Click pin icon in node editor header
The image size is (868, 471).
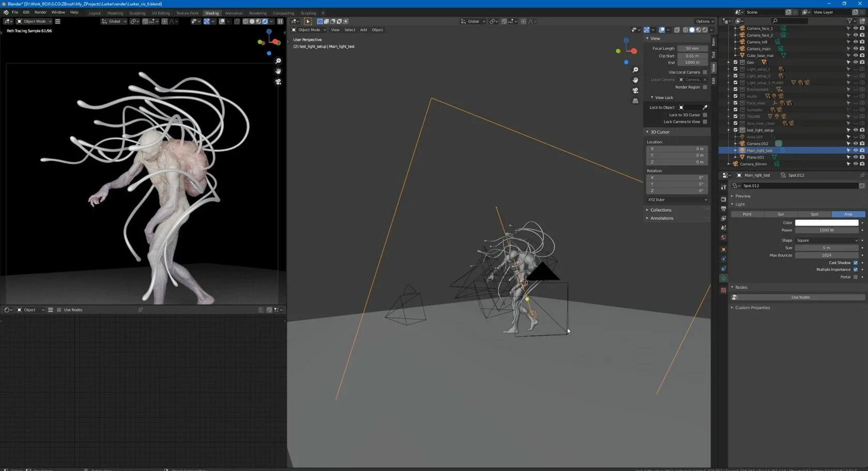pyautogui.click(x=141, y=310)
